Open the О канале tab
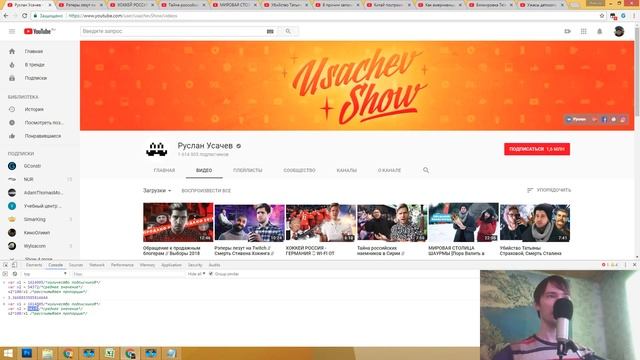Screen dimensions: 640x360 point(389,170)
